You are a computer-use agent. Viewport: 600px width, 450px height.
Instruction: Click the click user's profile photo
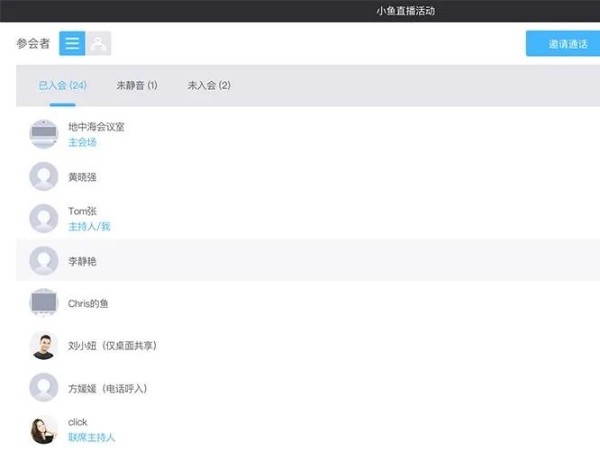click(44, 429)
